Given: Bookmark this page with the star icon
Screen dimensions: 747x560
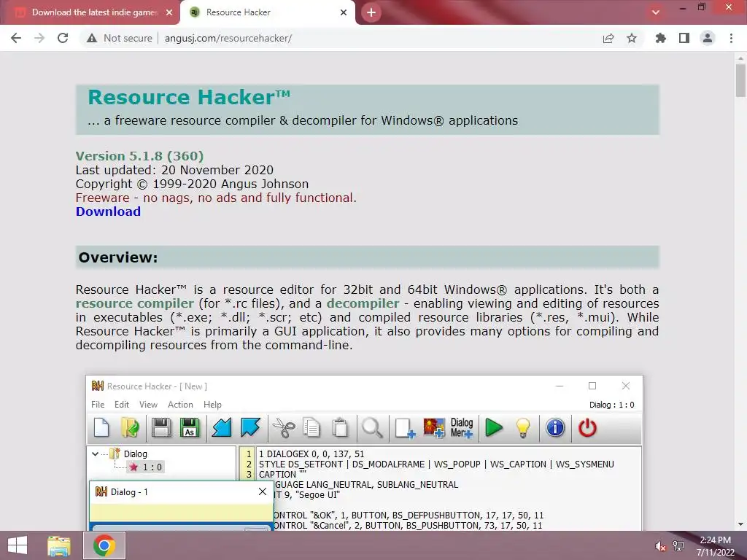Looking at the screenshot, I should click(x=632, y=38).
